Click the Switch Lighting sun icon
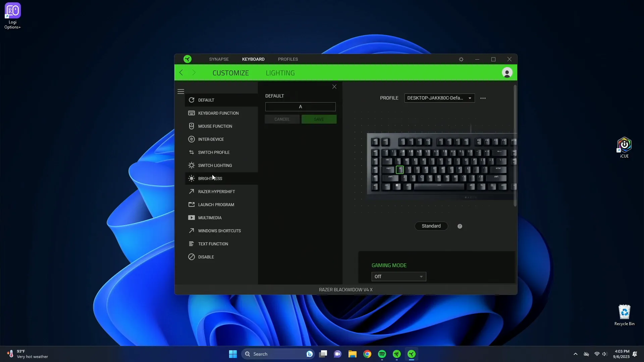The height and width of the screenshot is (362, 644). [192, 165]
